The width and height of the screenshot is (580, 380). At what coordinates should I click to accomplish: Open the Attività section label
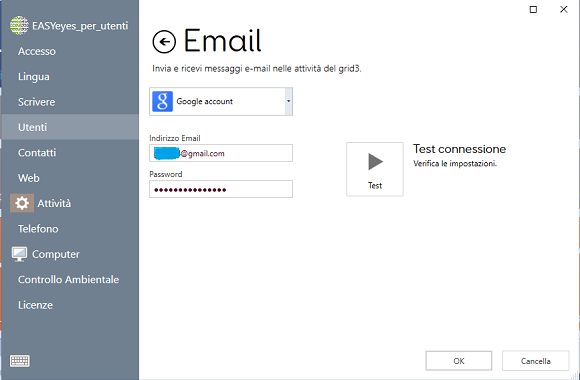pos(54,203)
